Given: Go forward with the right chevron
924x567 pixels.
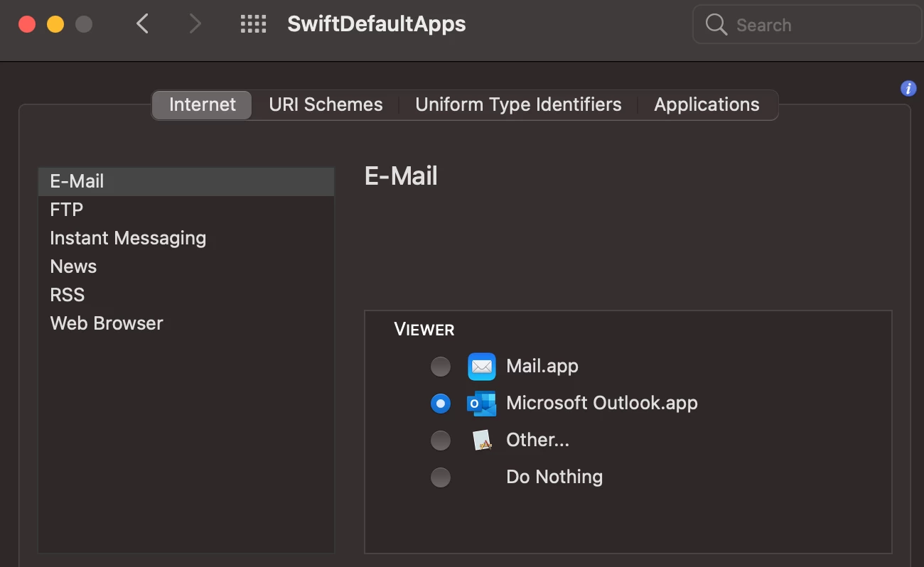Looking at the screenshot, I should point(195,24).
